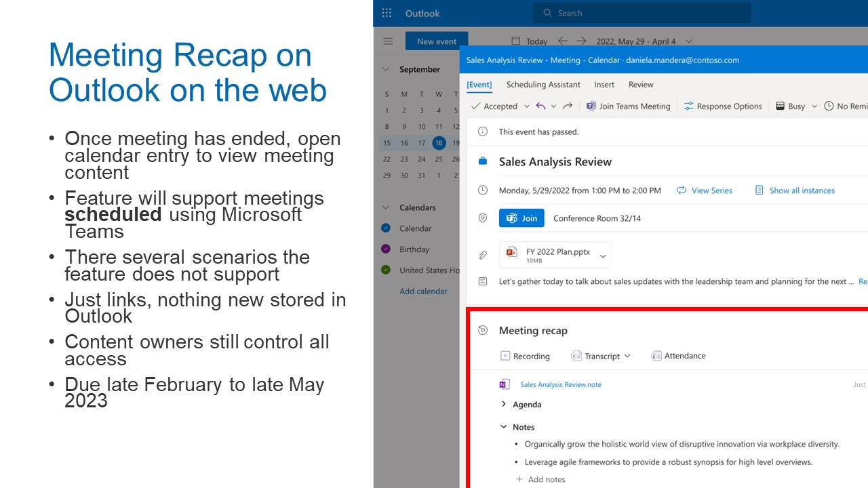
Task: Click the Meeting recap icon
Action: pos(483,330)
